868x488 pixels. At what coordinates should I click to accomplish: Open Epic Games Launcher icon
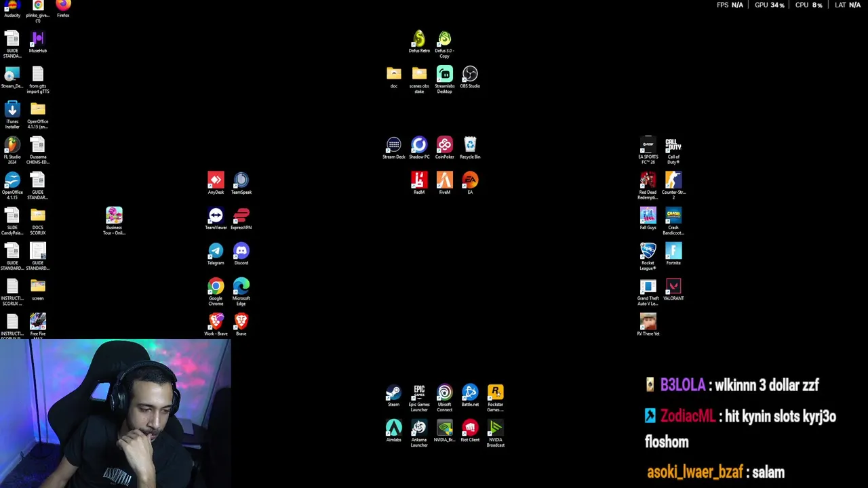pos(419,398)
